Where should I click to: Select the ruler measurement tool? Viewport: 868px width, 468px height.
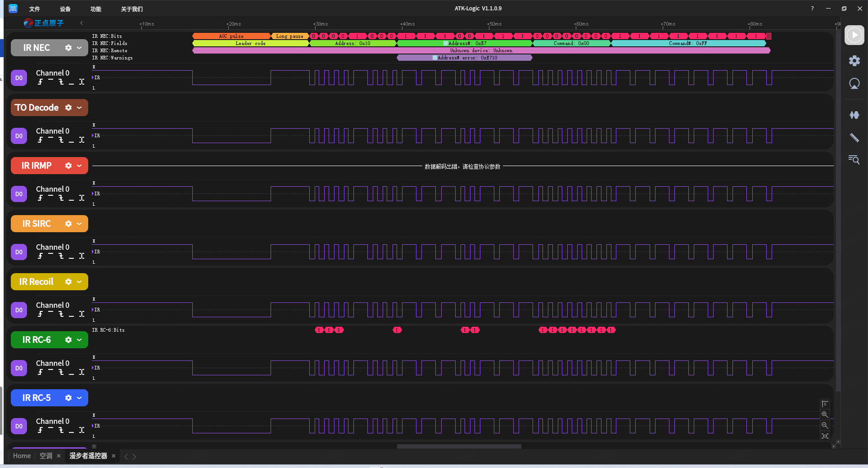click(x=854, y=138)
